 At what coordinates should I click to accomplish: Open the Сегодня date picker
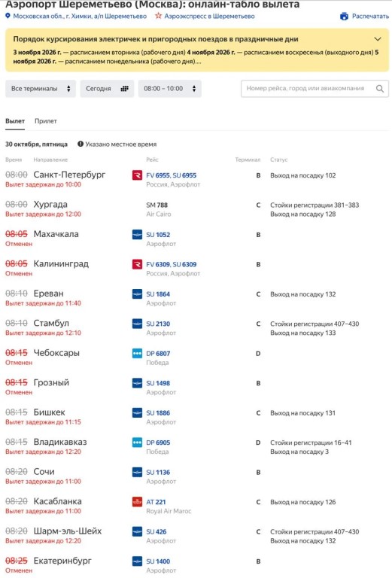coord(107,89)
